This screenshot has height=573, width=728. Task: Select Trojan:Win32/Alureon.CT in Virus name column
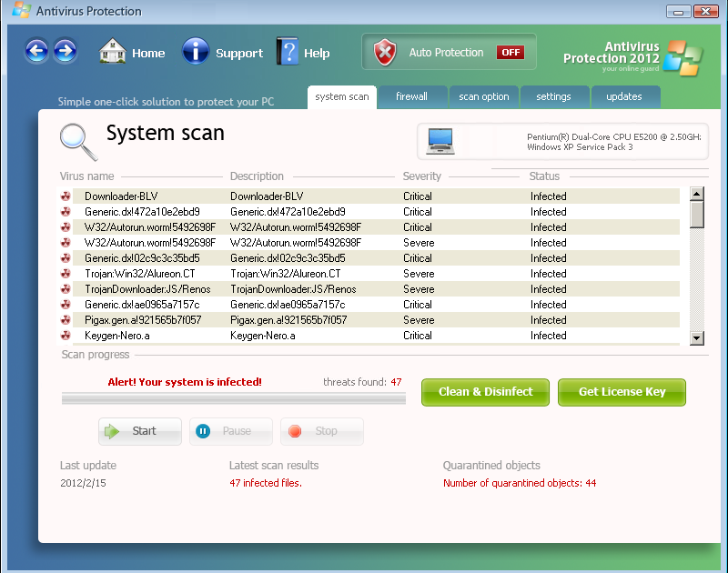point(140,274)
